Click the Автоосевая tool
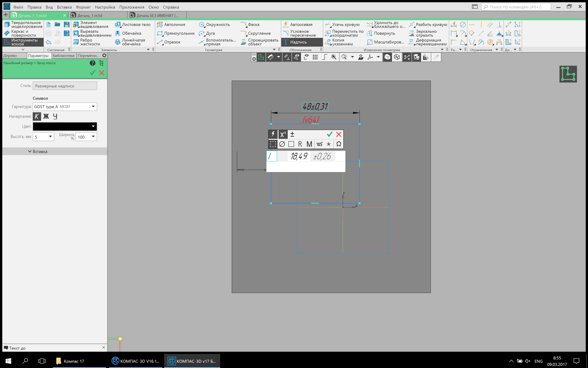This screenshot has height=368, width=588. coord(297,25)
